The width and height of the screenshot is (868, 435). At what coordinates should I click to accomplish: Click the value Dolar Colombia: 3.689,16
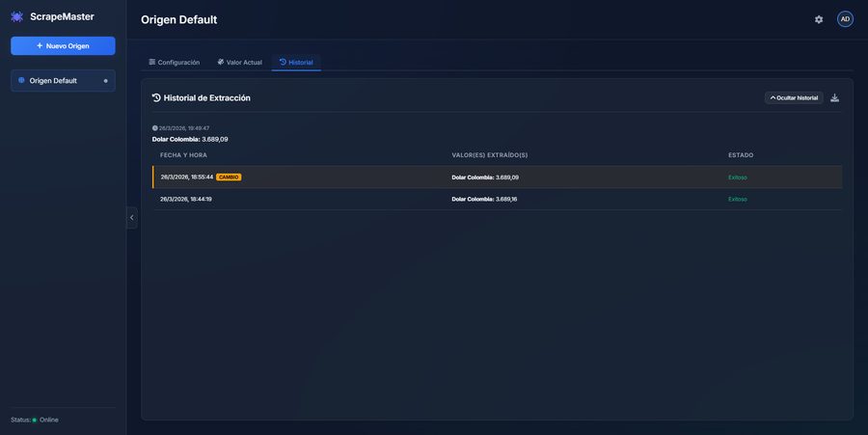(484, 200)
